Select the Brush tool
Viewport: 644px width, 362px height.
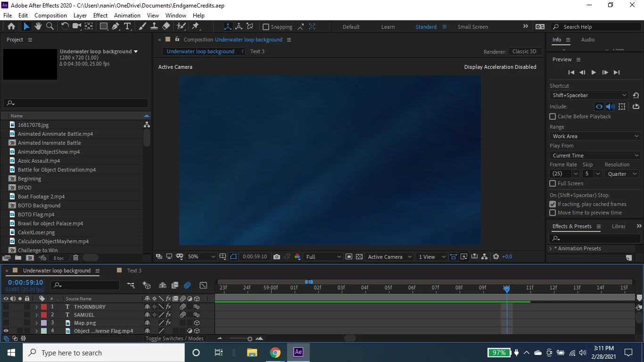[x=142, y=26]
